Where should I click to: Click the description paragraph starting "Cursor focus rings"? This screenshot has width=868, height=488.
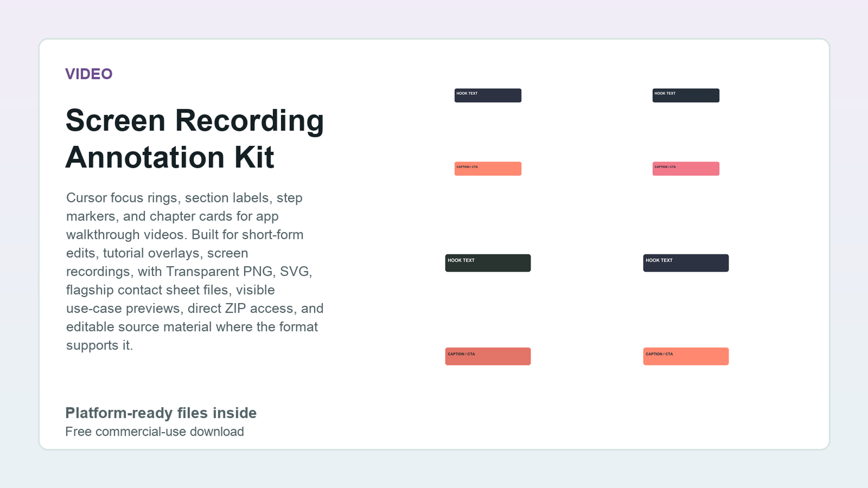click(x=195, y=271)
